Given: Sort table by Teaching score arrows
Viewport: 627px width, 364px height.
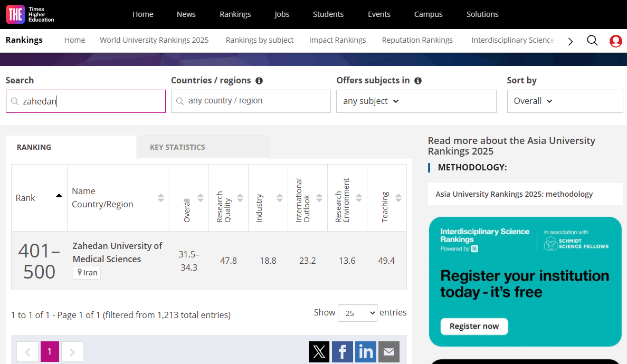Looking at the screenshot, I should (x=398, y=198).
